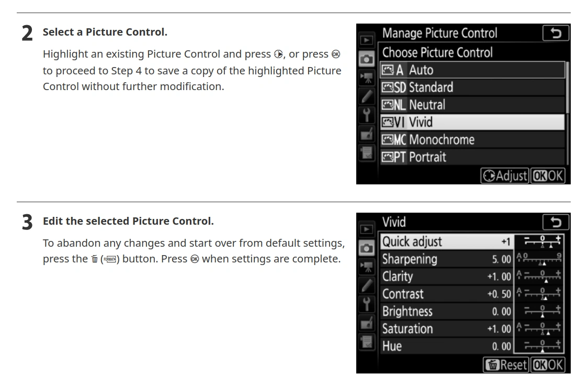Screen dimensions: 588x385
Task: Open the playback menu icon in upper screen
Action: (366, 40)
